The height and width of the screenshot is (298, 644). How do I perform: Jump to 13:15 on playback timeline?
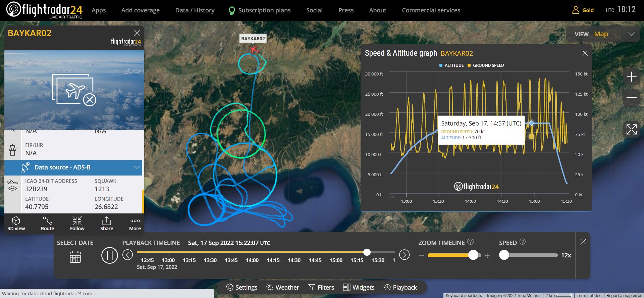[x=189, y=260]
